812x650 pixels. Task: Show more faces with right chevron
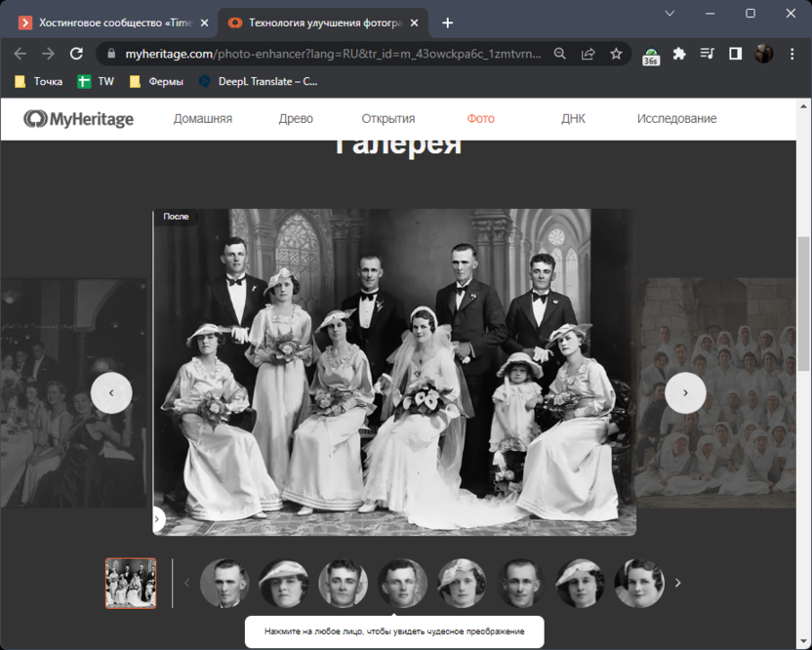click(x=678, y=584)
